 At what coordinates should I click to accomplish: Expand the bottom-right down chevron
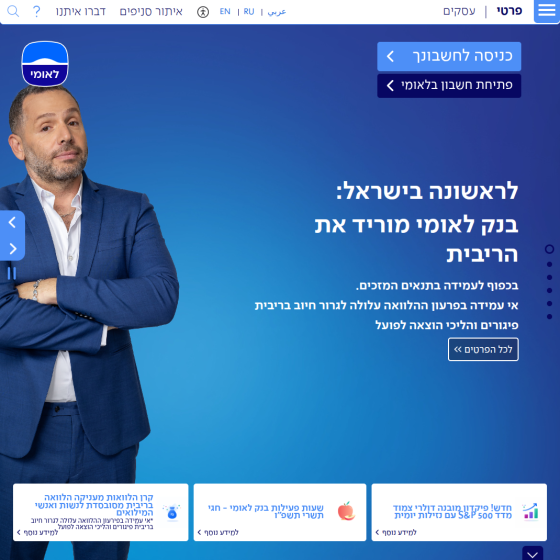click(532, 553)
